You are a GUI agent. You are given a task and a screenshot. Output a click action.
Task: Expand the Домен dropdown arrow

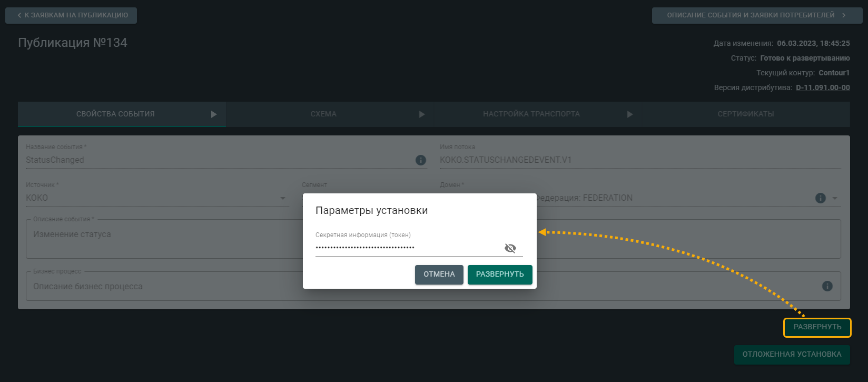[x=835, y=199]
